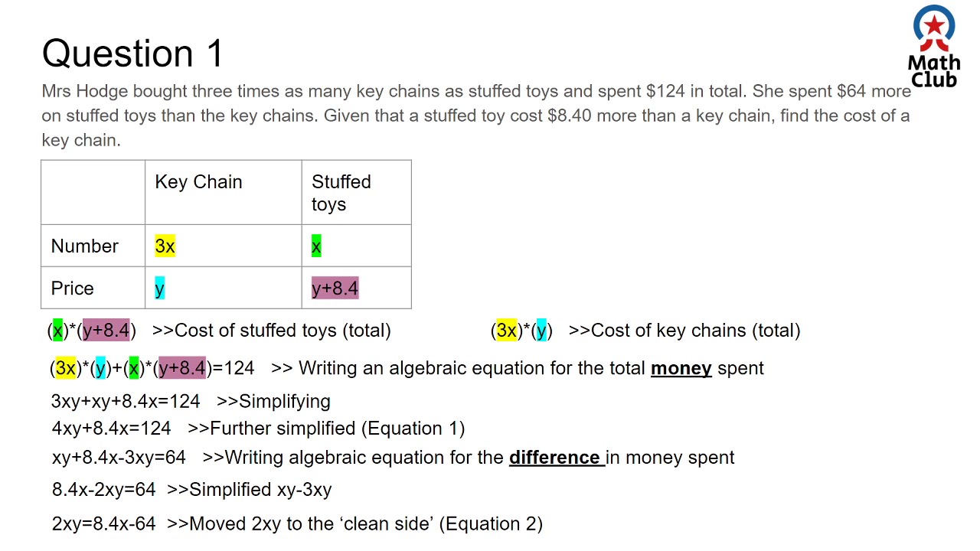980x551 pixels.
Task: Click the Price row label
Action: point(72,289)
